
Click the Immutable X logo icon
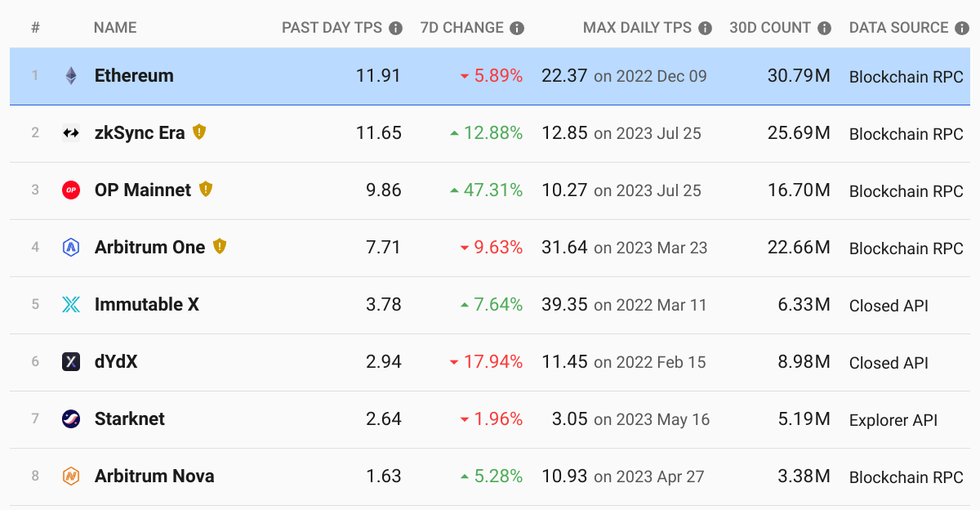coord(71,305)
